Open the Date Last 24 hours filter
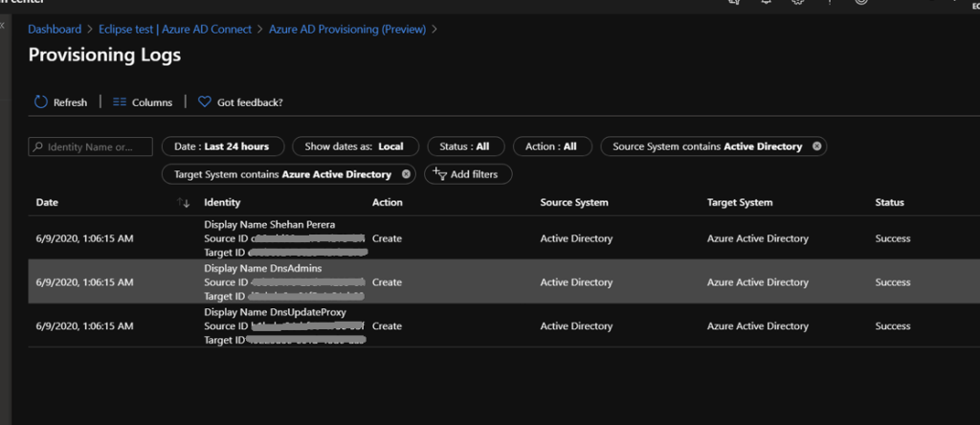980x425 pixels. [x=222, y=146]
